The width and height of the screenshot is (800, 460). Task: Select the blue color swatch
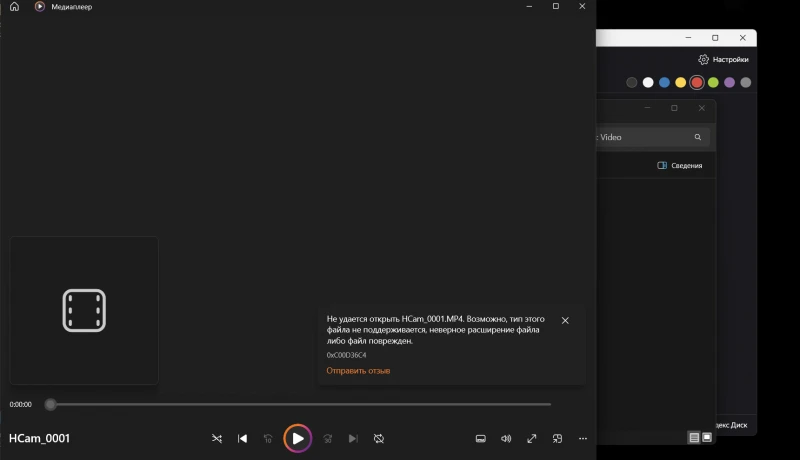pyautogui.click(x=664, y=83)
